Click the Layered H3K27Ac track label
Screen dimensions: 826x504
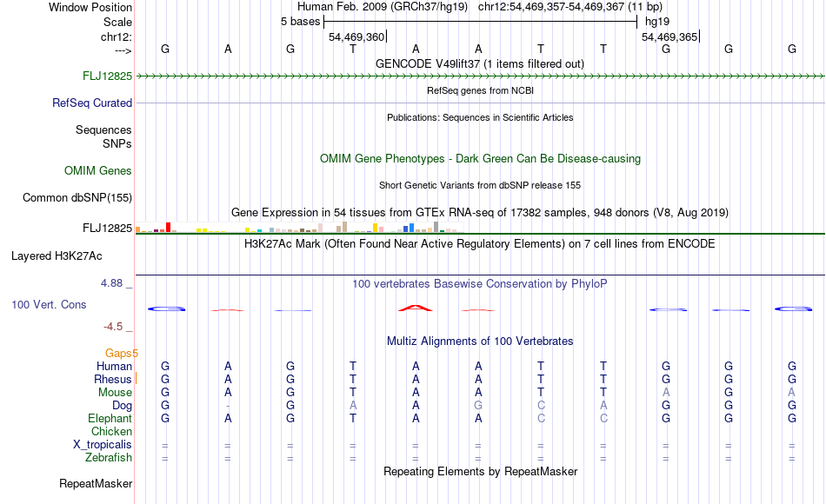[x=57, y=256]
